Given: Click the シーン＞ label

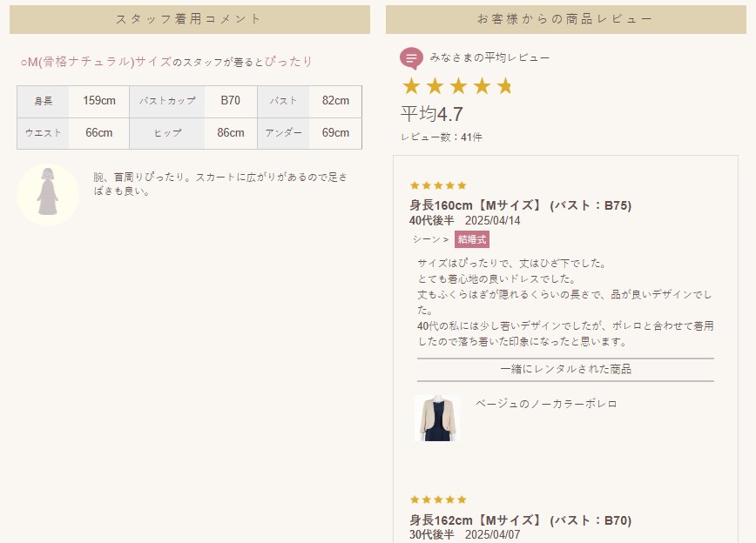Looking at the screenshot, I should click(x=430, y=239).
